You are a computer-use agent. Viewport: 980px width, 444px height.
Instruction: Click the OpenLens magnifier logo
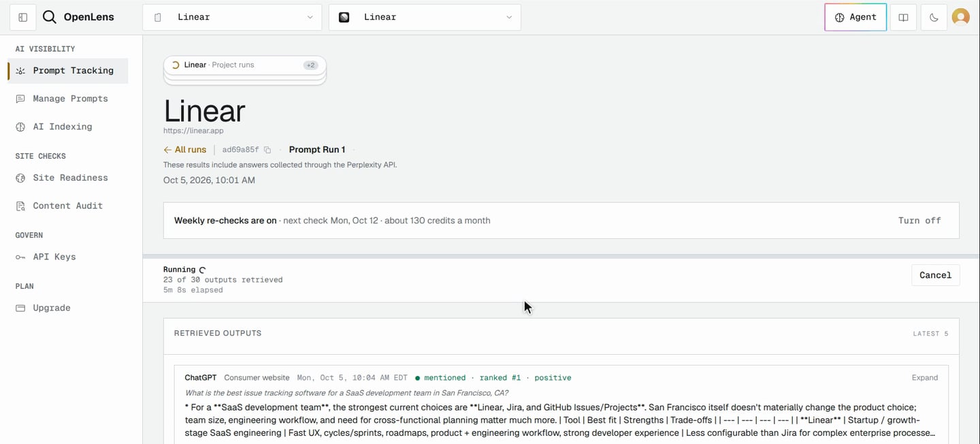[49, 17]
